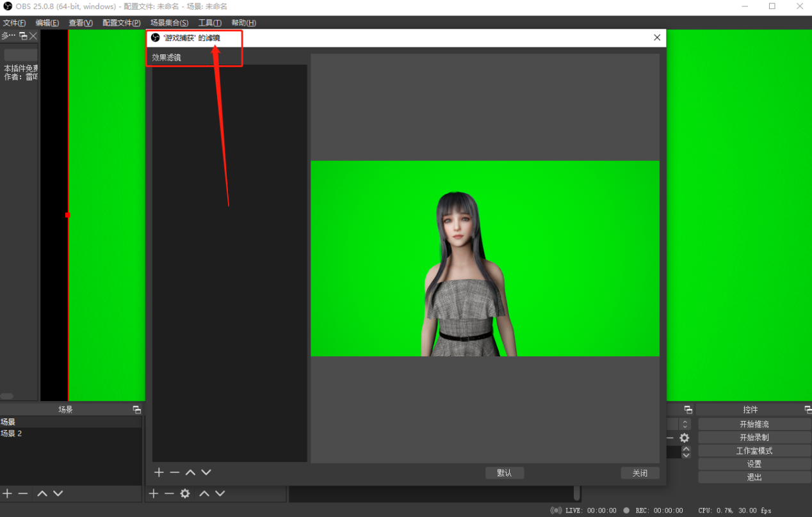This screenshot has width=812, height=517.
Task: Open the 文件(F) menu
Action: pyautogui.click(x=14, y=23)
